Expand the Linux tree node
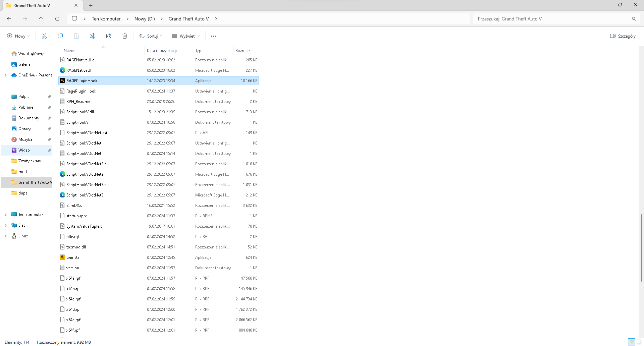Viewport: 644px width, 346px height. 5,236
